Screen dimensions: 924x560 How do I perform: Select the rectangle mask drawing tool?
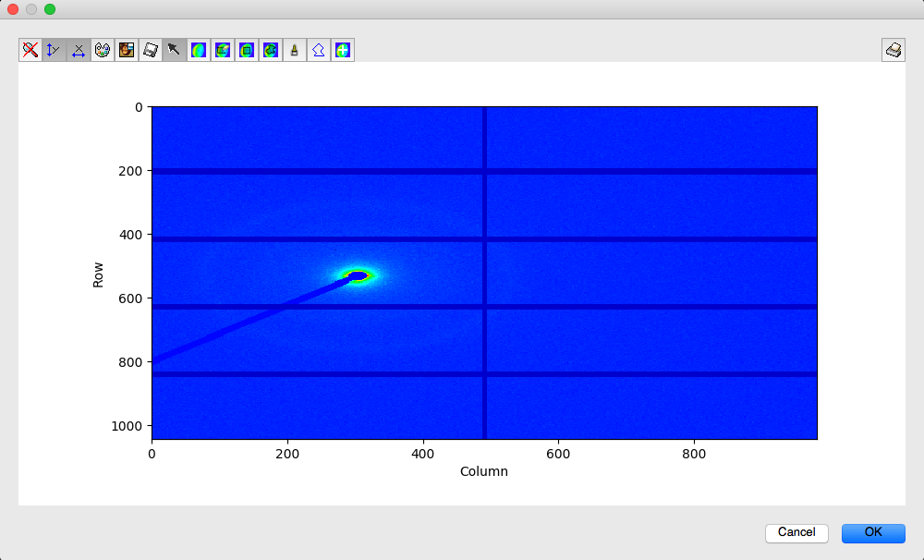point(247,50)
